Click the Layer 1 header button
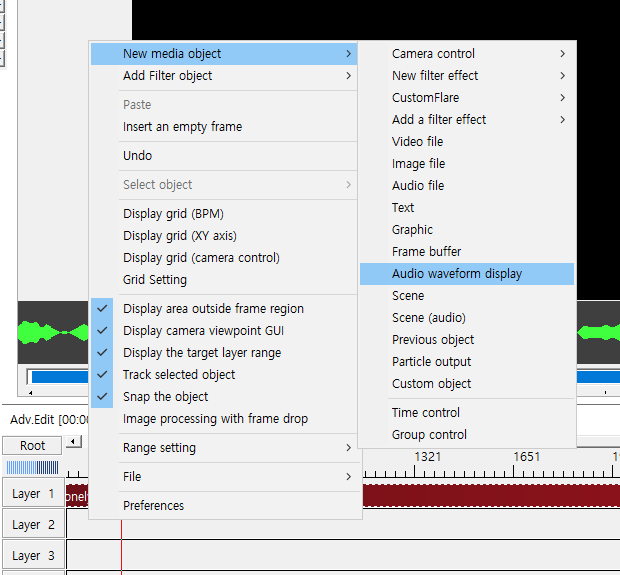Viewport: 620px width, 575px height. 33,493
